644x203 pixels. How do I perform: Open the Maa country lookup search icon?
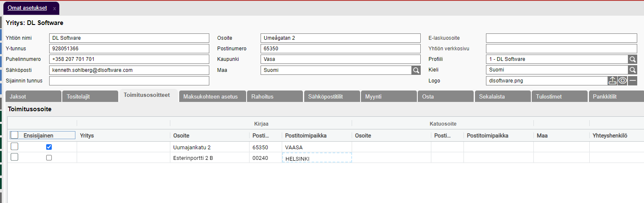point(416,70)
